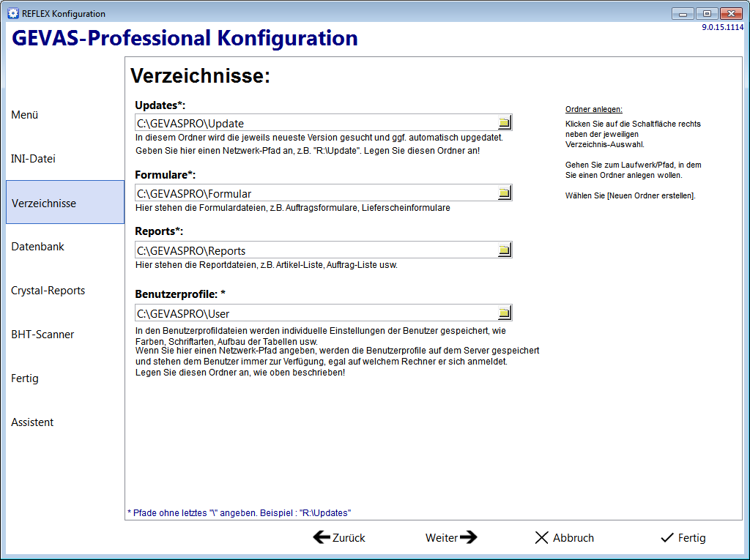The height and width of the screenshot is (560, 750).
Task: Click 'Wählen Sie [Neuen Ordner erstellen].' hint
Action: [631, 195]
